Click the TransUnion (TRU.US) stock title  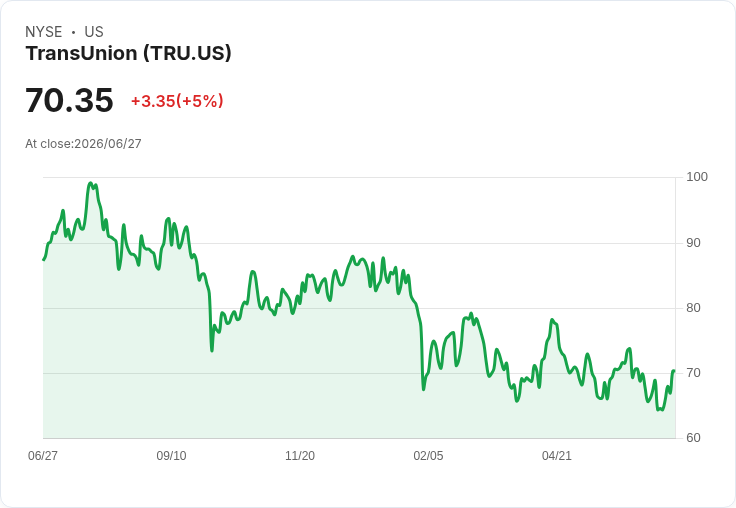tap(128, 53)
